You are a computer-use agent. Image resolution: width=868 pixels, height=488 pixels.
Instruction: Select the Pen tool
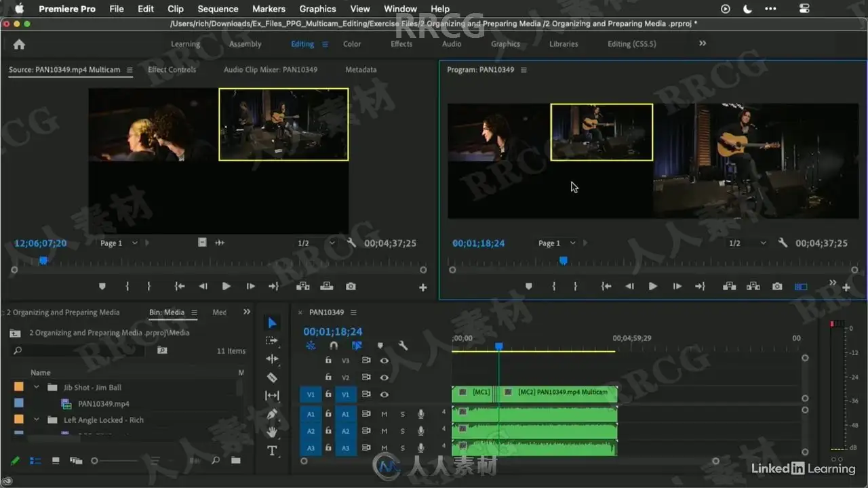point(272,414)
